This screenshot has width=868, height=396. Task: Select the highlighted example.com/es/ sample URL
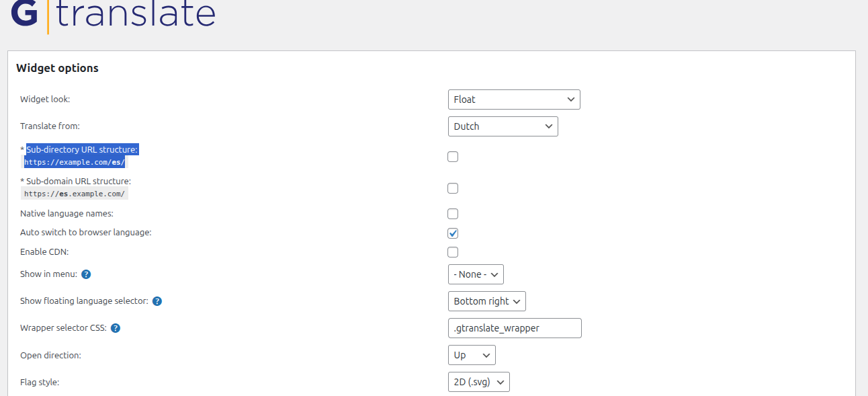[75, 161]
